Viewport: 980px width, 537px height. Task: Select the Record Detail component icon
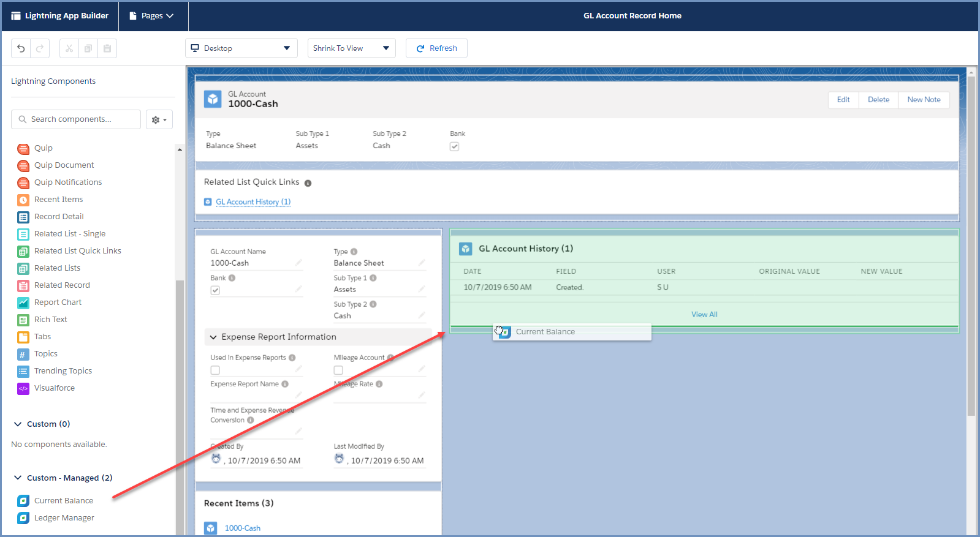click(x=23, y=217)
